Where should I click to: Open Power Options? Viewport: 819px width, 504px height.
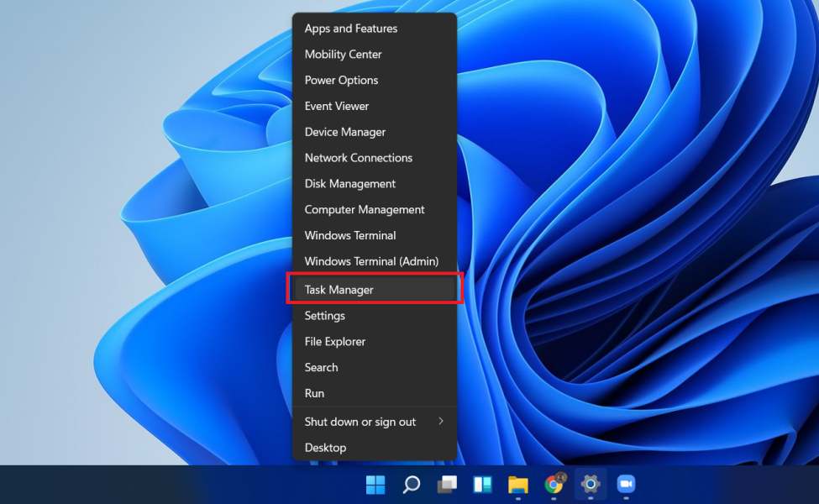point(375,81)
